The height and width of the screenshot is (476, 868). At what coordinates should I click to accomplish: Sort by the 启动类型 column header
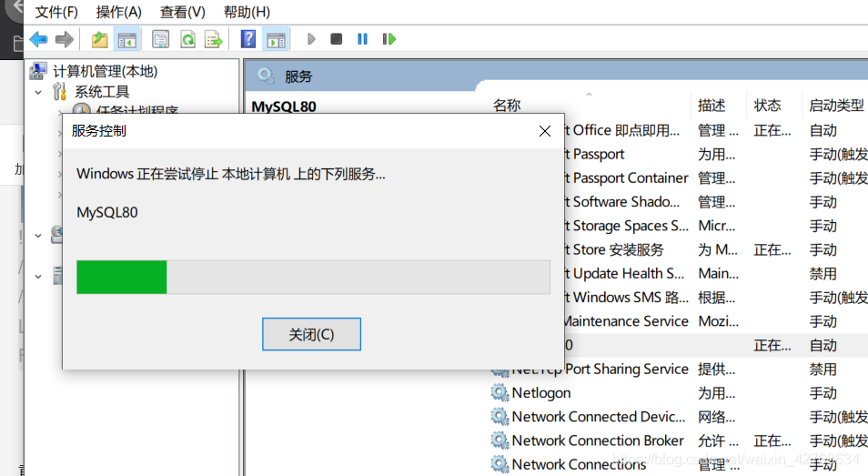click(x=836, y=106)
